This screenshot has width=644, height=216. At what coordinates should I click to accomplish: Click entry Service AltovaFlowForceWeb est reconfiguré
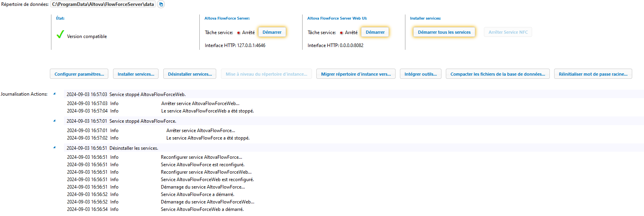207,180
